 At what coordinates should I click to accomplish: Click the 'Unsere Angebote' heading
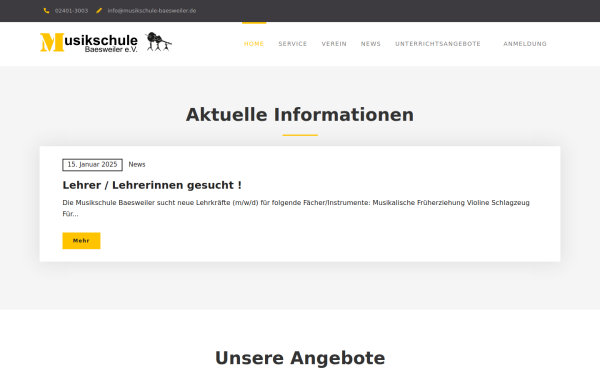coord(300,358)
